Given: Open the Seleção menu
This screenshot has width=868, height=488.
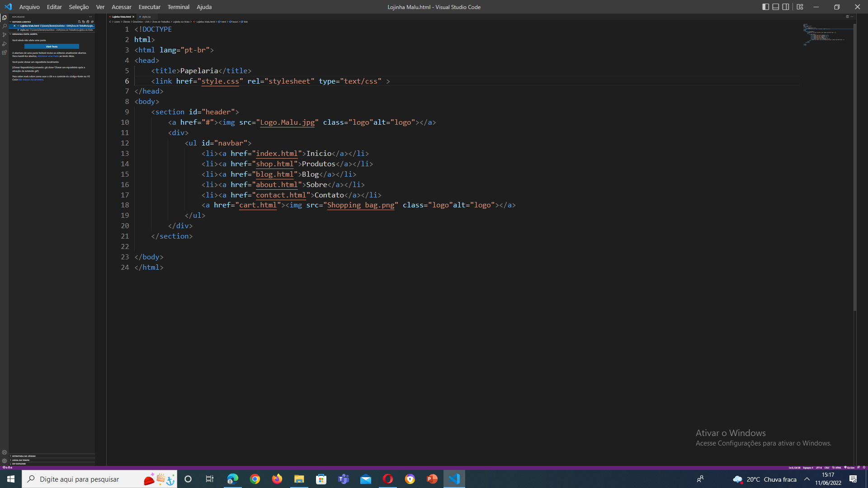Looking at the screenshot, I should click(79, 7).
